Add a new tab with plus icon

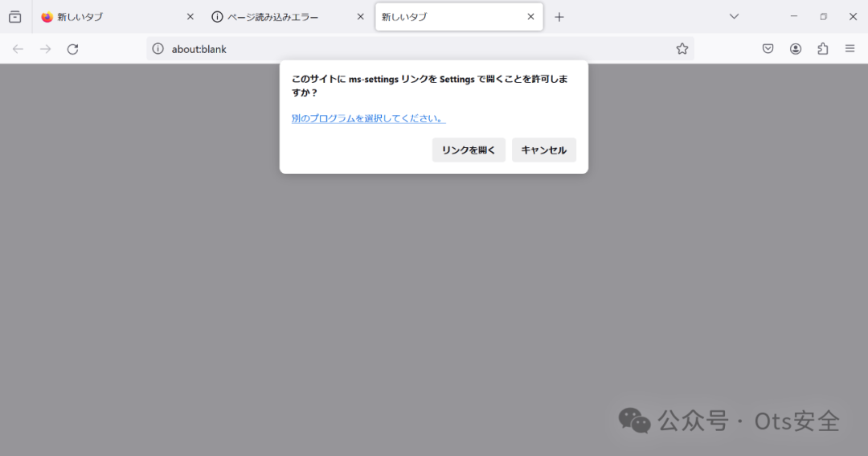coord(559,17)
